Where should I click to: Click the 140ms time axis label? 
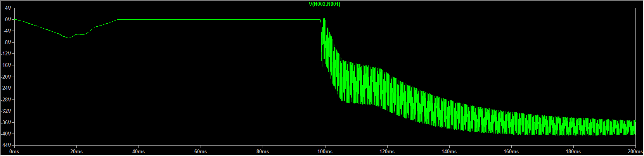(449, 152)
